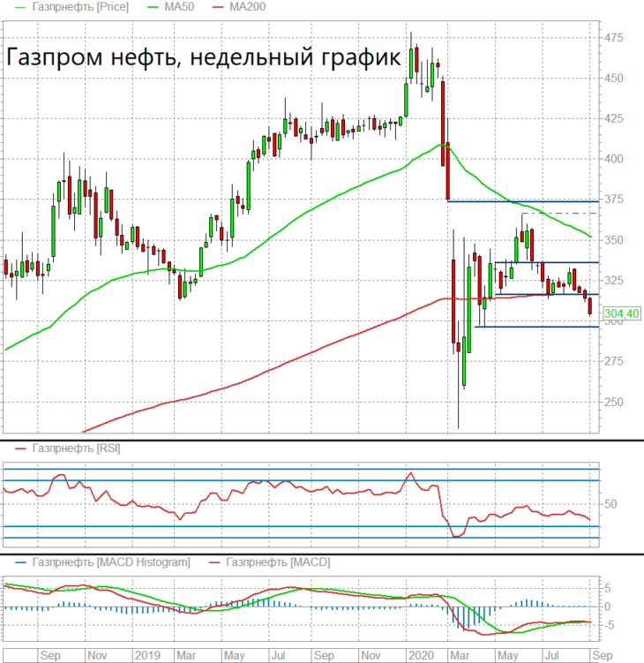
Task: Click the 250 price axis label
Action: tap(614, 402)
